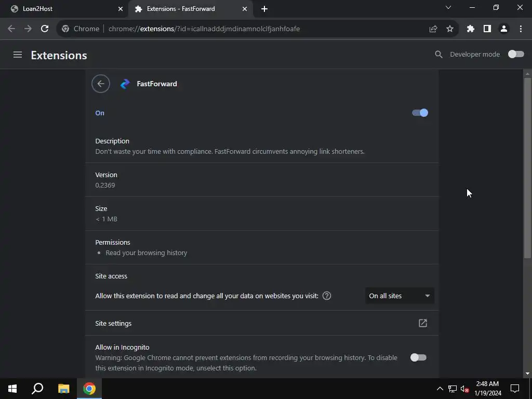Screen dimensions: 532x399
Task: Go back to the extensions list
Action: pos(101,84)
